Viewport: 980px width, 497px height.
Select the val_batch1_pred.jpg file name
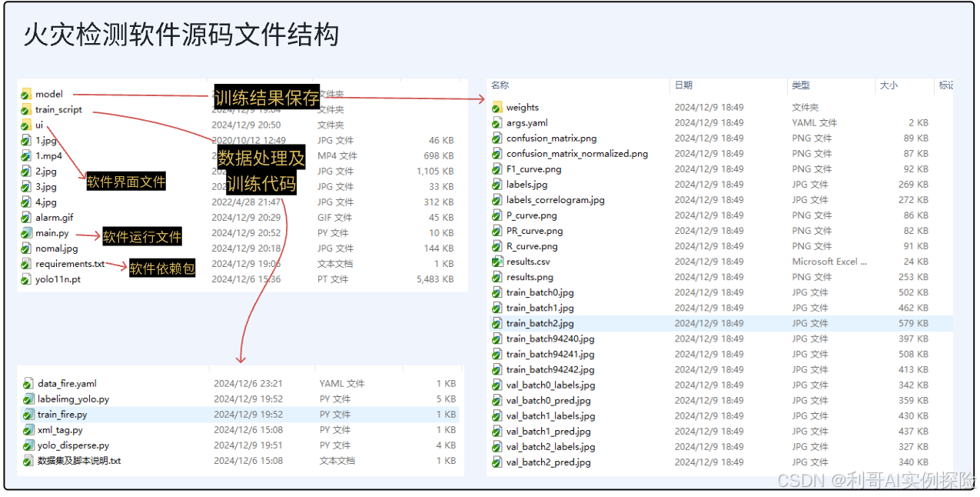pos(549,431)
